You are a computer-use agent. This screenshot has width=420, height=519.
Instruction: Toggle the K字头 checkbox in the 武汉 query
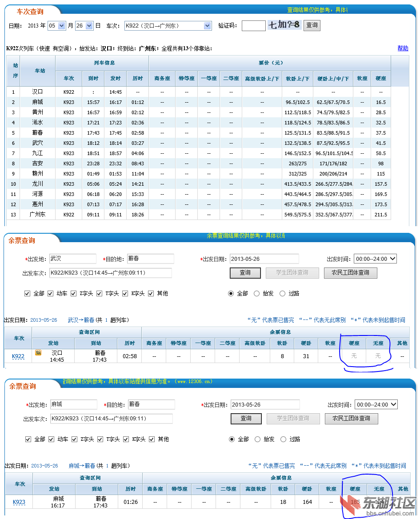point(125,294)
